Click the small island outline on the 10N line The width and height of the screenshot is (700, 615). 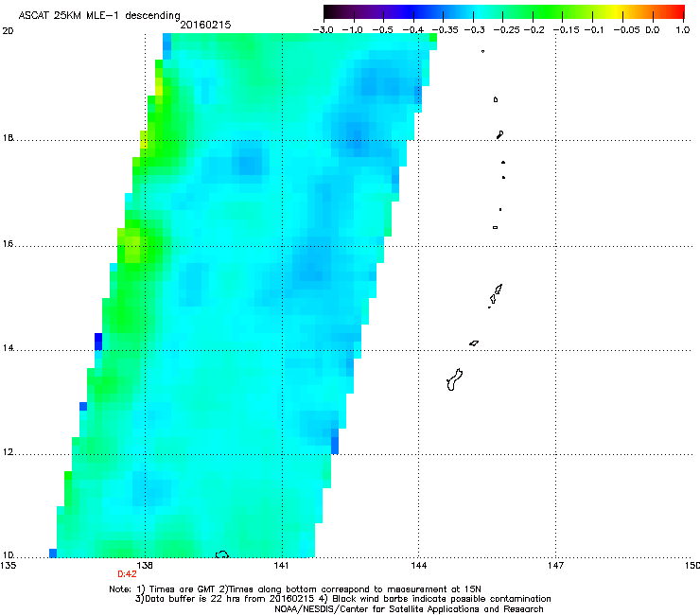coord(222,554)
